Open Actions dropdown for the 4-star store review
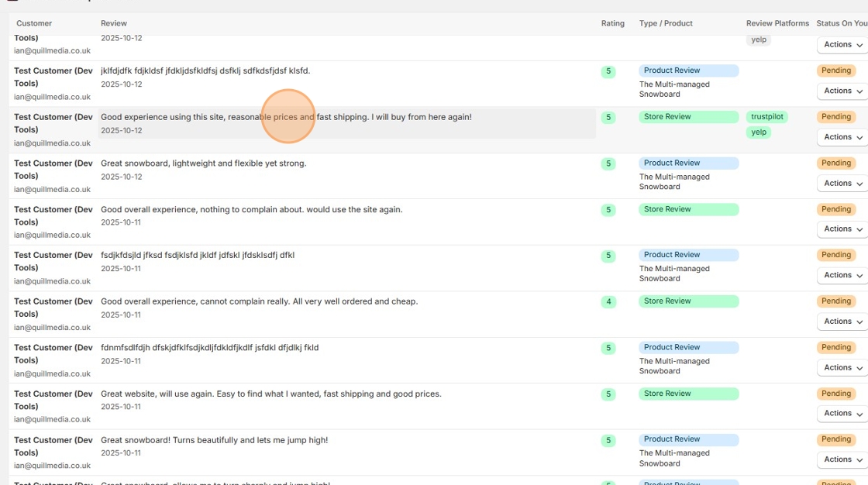 tap(843, 321)
